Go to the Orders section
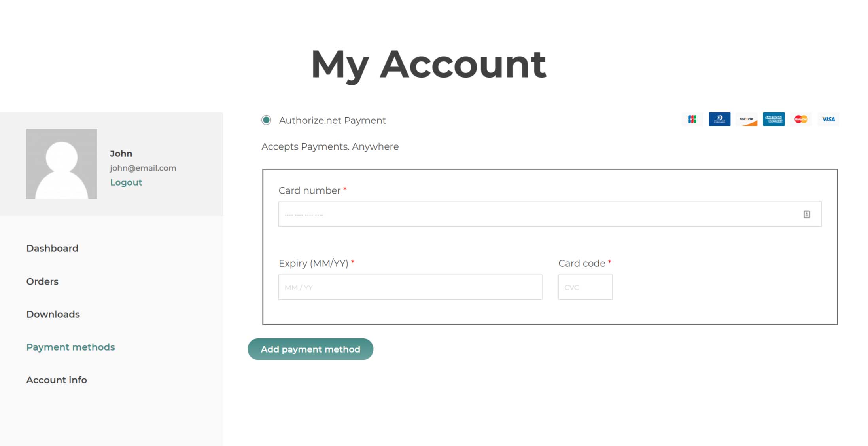This screenshot has width=868, height=446. [x=42, y=281]
